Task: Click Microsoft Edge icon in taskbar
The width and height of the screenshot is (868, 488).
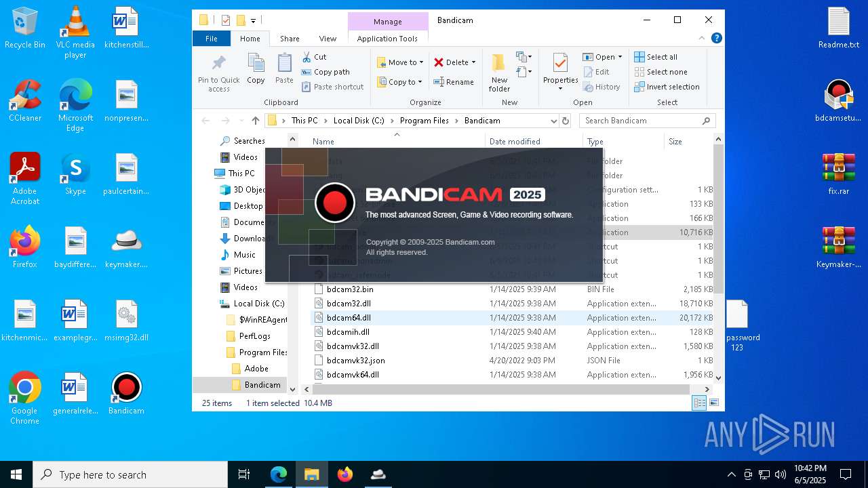Action: click(279, 474)
